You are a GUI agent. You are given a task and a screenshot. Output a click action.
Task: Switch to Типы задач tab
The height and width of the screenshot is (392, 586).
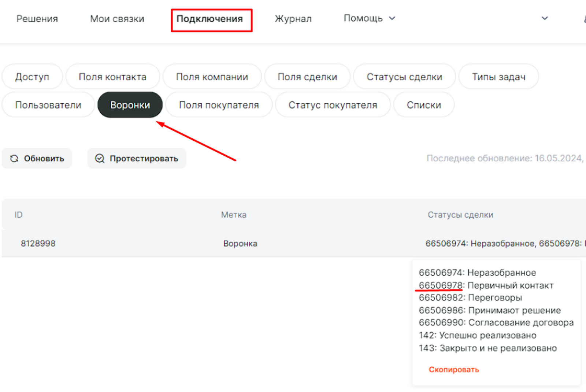498,77
